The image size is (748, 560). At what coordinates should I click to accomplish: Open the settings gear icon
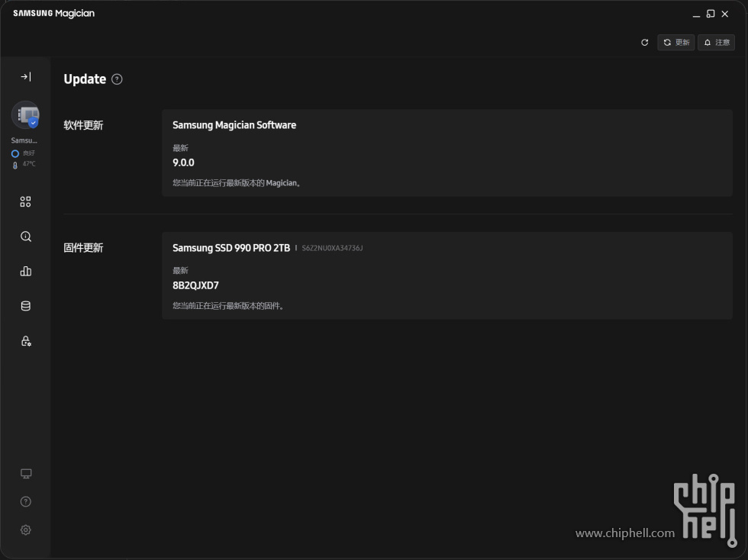pyautogui.click(x=25, y=530)
